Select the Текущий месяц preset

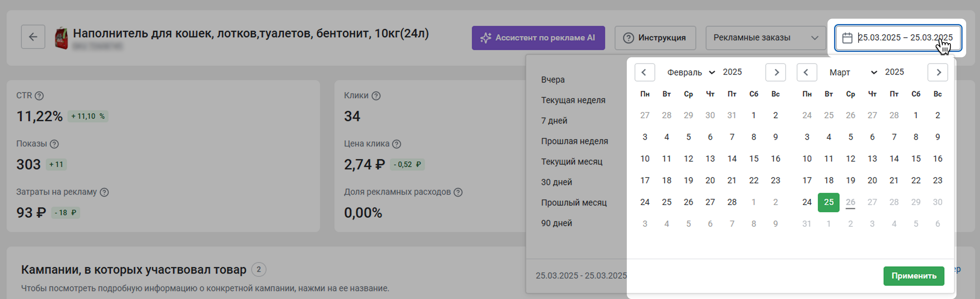pos(572,162)
